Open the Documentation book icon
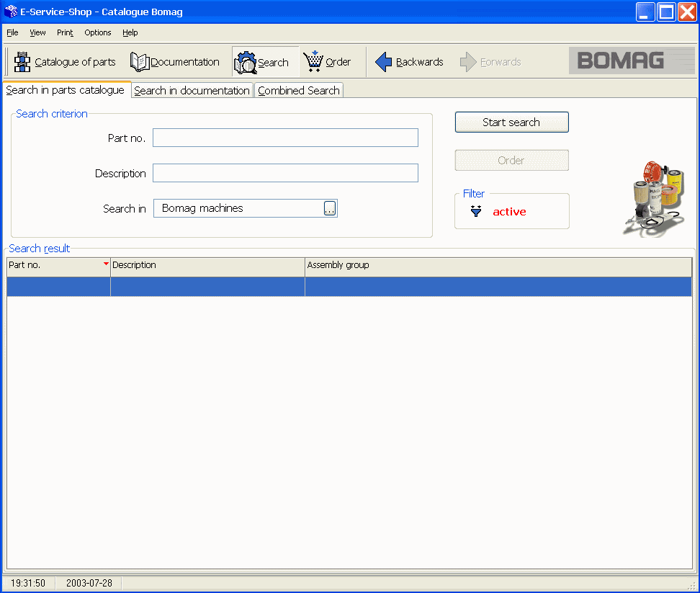The image size is (700, 593). [139, 62]
